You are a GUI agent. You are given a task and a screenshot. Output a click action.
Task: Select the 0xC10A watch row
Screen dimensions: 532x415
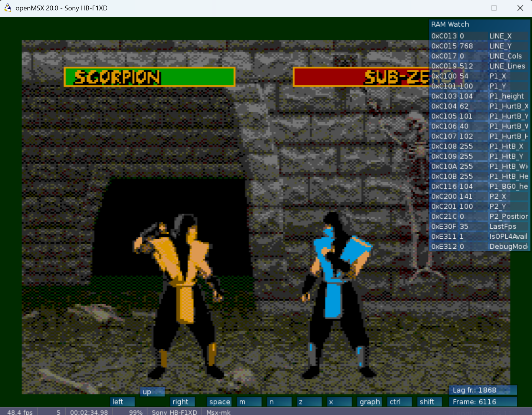479,166
